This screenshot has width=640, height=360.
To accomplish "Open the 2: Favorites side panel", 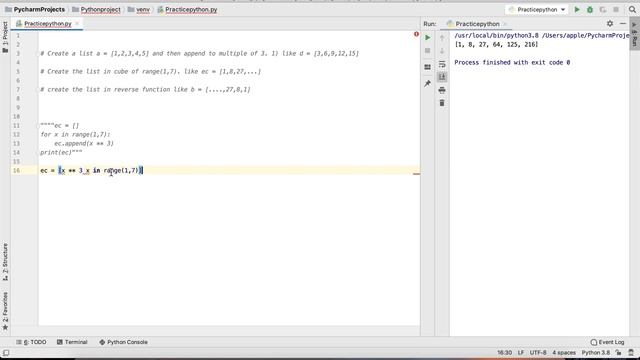I will pyautogui.click(x=5, y=311).
